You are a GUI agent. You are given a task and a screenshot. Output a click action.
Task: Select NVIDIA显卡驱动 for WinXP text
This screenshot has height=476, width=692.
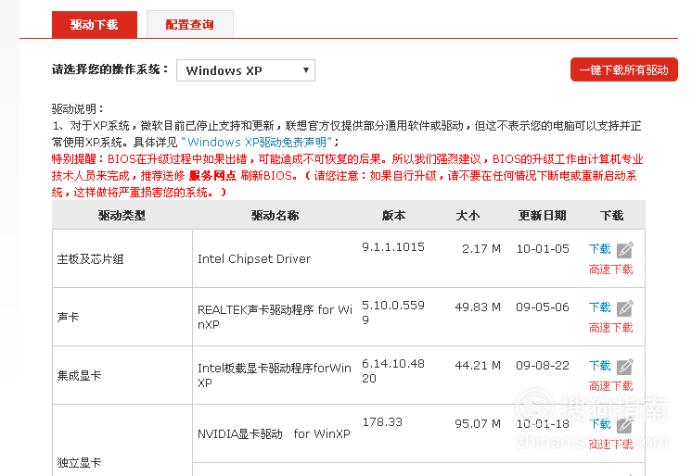pyautogui.click(x=274, y=434)
